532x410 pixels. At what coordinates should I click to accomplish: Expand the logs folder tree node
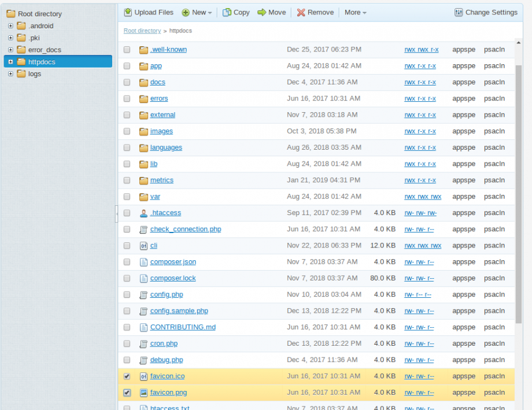coord(10,74)
